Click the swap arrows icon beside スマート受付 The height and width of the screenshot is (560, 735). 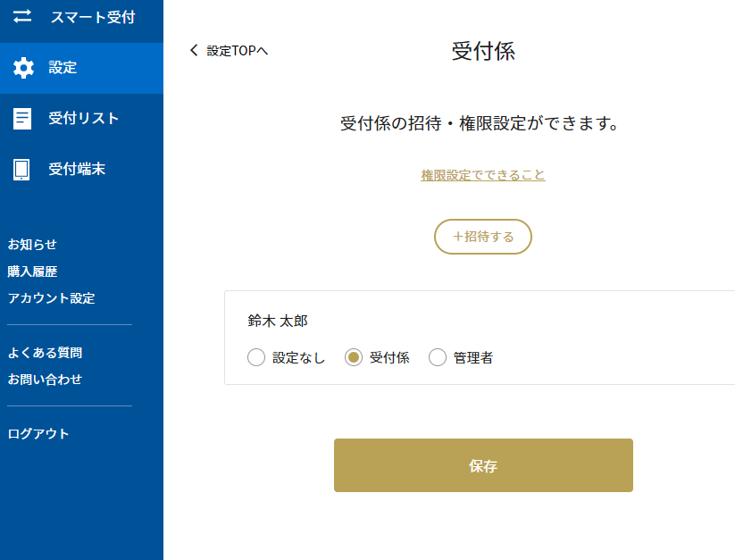point(22,16)
